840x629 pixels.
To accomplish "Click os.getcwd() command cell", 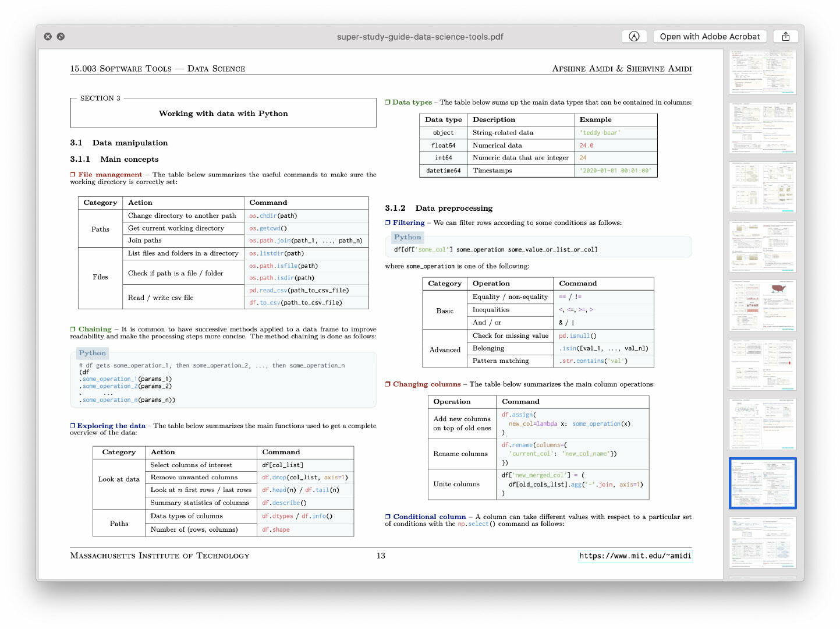I will (x=306, y=228).
